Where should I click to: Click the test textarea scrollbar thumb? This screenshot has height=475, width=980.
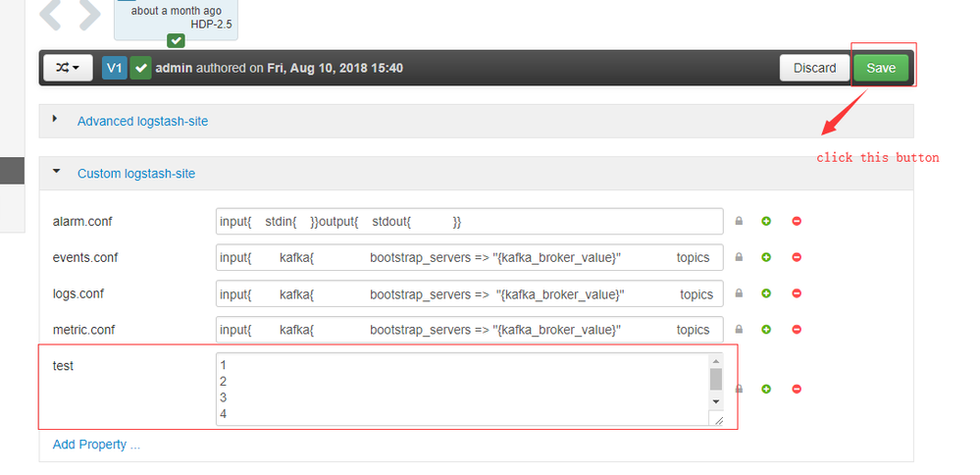[x=715, y=379]
